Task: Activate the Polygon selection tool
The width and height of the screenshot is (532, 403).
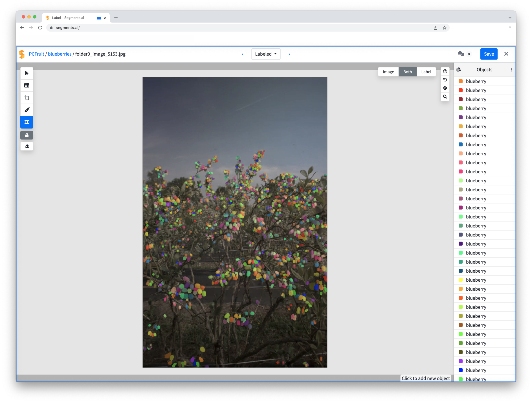Action: coord(27,122)
